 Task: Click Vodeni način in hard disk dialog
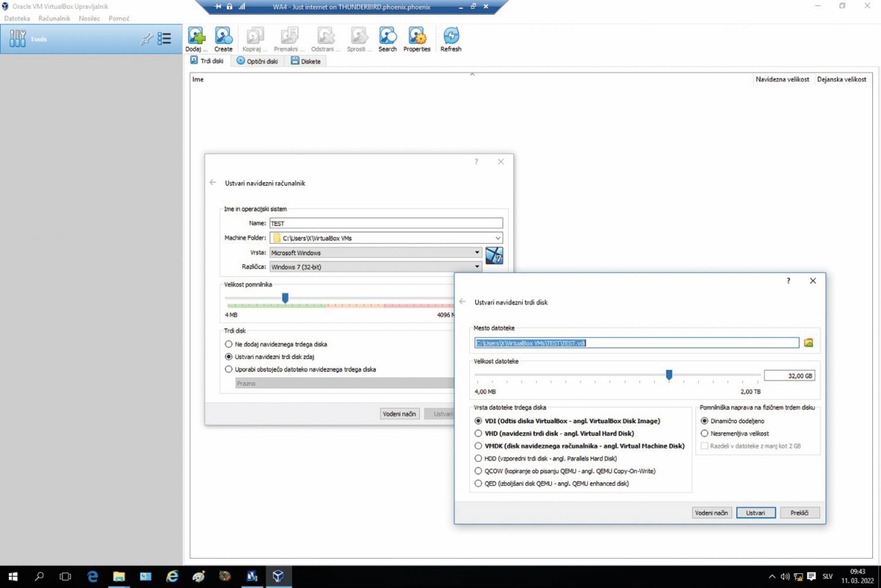[x=712, y=513]
